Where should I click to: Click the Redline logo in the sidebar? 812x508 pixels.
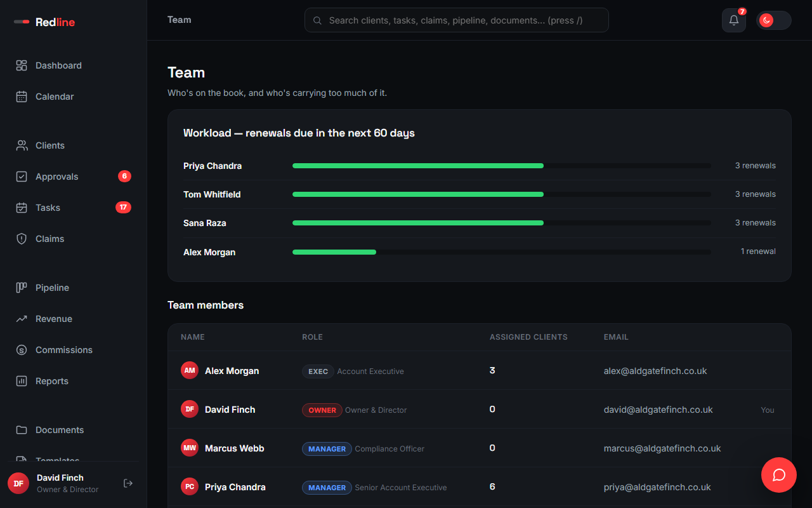pos(44,22)
